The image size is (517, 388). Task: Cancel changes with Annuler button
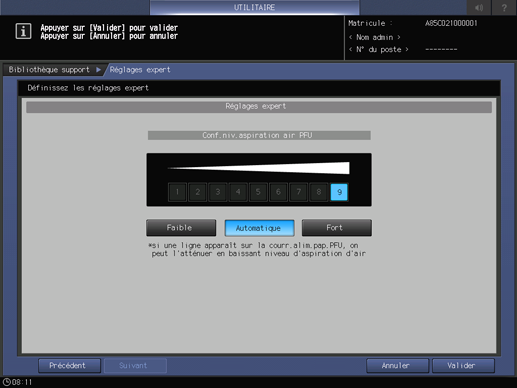click(x=397, y=366)
